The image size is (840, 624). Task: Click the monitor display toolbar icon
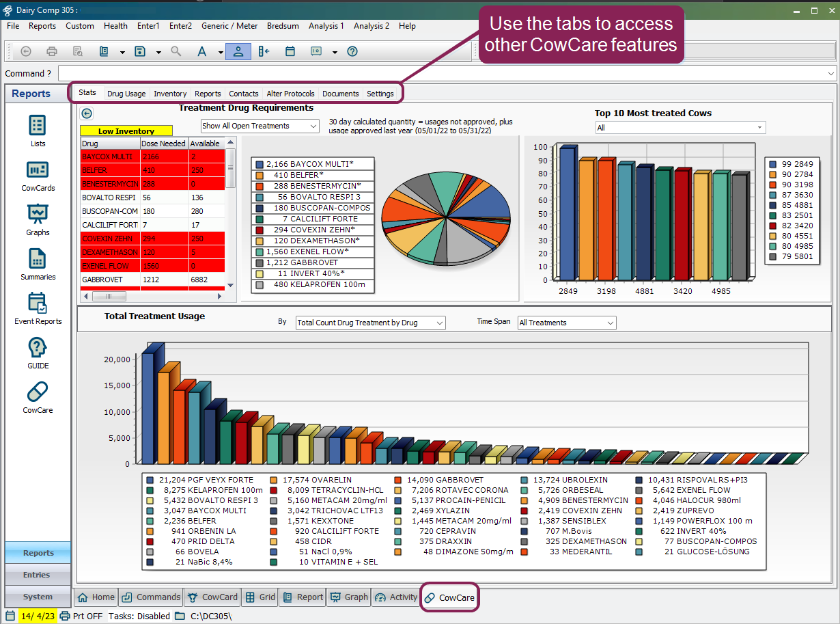tap(316, 51)
